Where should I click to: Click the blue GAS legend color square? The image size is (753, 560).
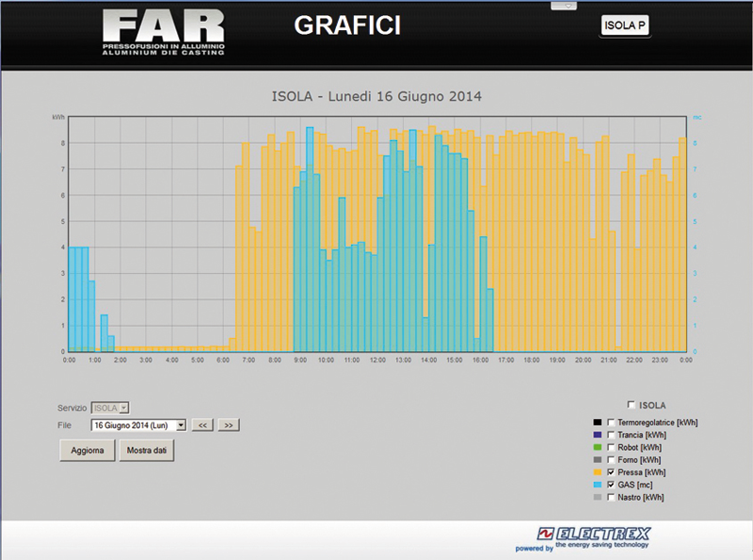[x=598, y=484]
